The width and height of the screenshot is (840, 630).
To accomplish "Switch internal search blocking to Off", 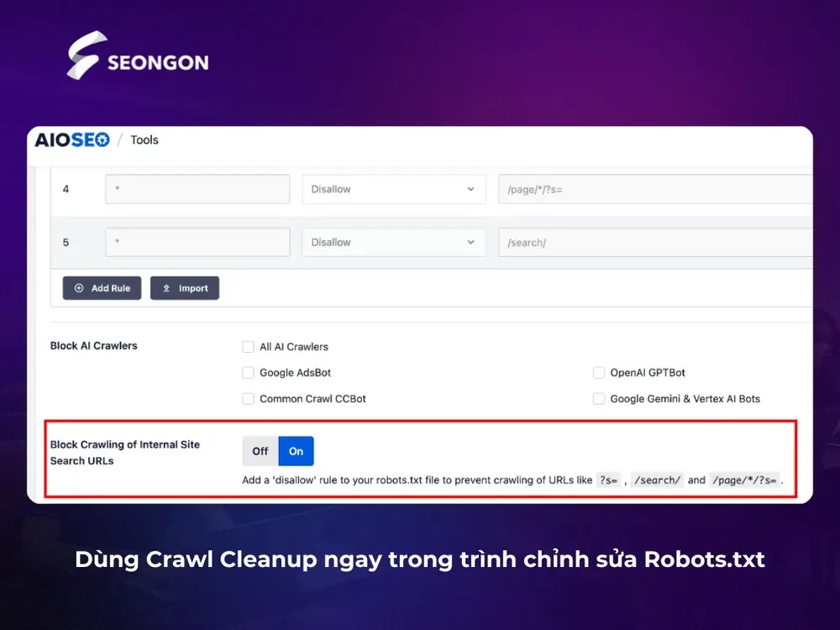I will point(260,451).
